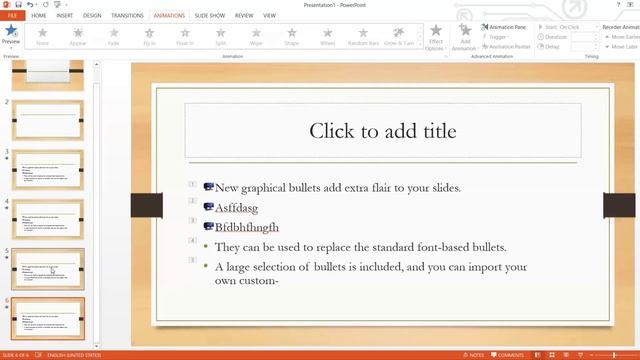Open the File tab
Viewport: 640px width, 360px height.
12,16
